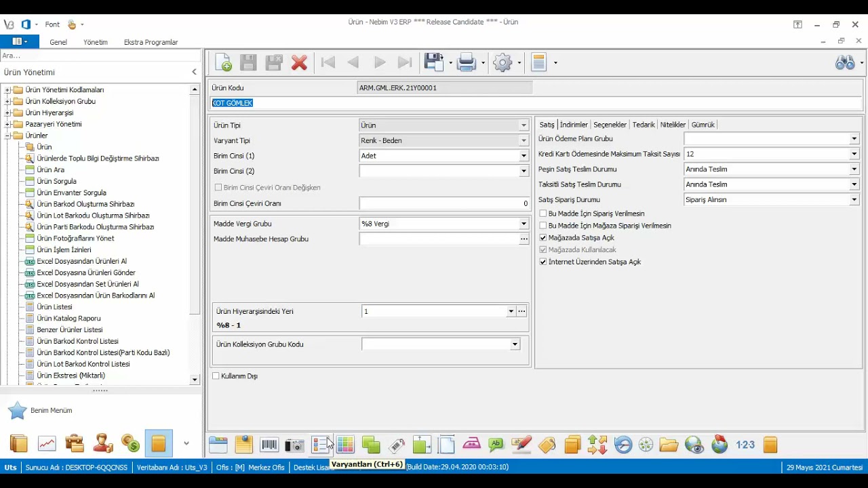Screen dimensions: 868x488
Task: Check the Kullanım Dışı checkbox
Action: (x=216, y=375)
